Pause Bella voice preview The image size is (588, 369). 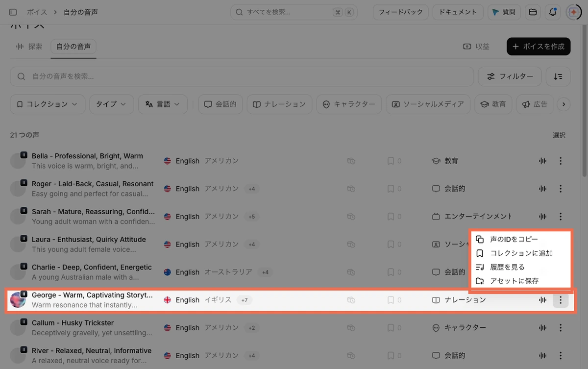pyautogui.click(x=24, y=155)
